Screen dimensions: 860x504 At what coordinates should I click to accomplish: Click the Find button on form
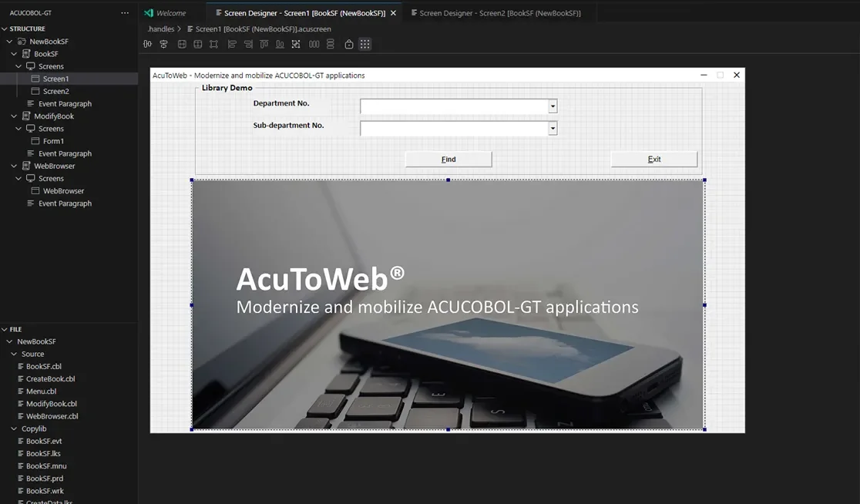point(448,159)
